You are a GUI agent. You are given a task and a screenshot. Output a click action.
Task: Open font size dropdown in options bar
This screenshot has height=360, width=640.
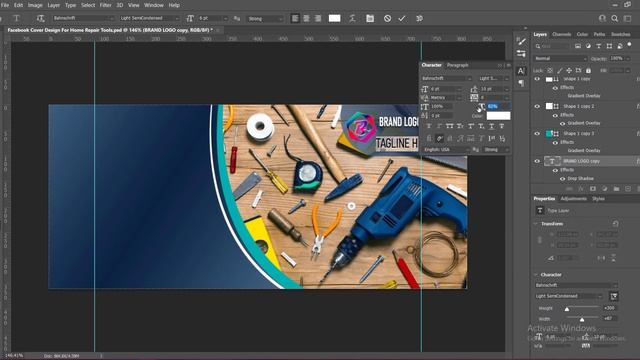click(225, 18)
